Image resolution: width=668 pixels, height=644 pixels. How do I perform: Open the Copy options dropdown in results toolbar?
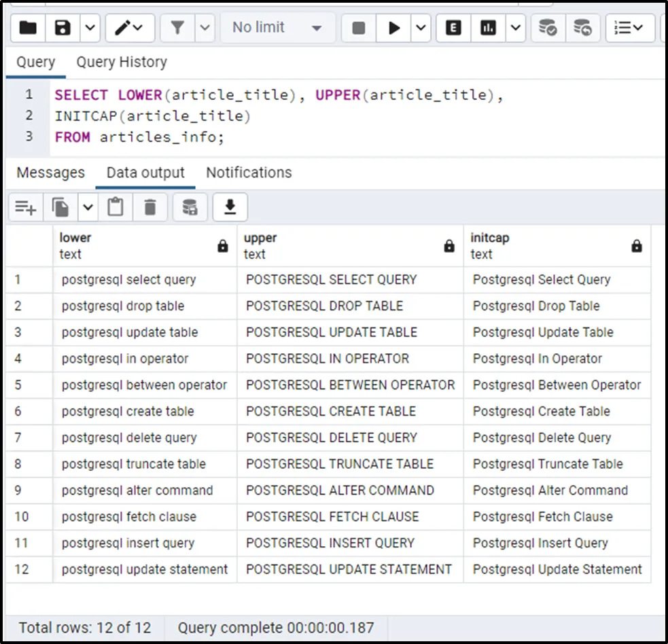88,207
